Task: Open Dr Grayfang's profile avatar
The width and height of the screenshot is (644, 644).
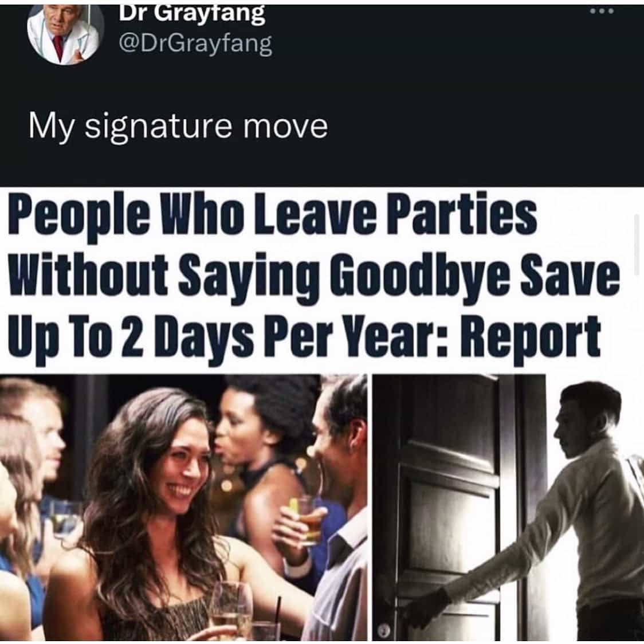Action: 66,34
